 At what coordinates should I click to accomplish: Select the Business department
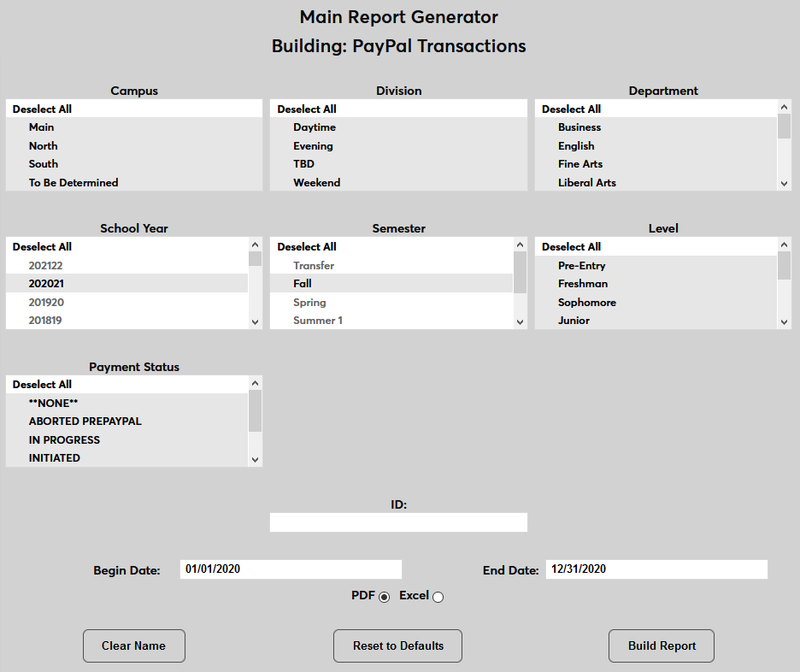tap(656, 127)
